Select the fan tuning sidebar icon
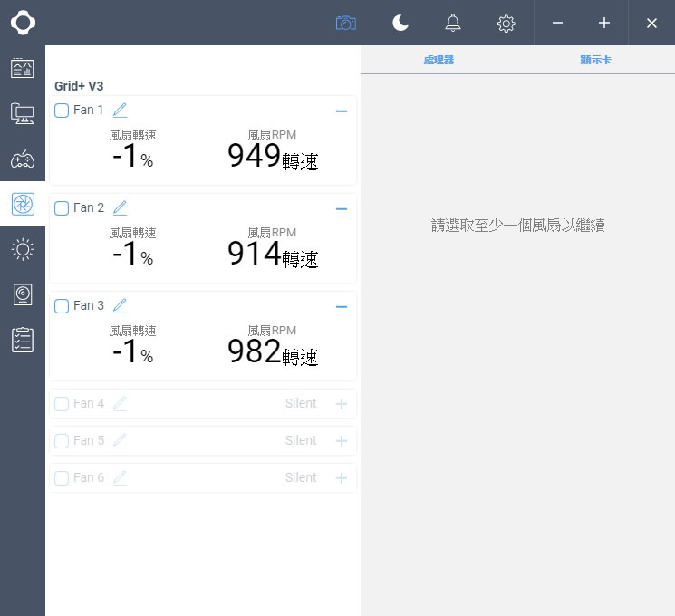The width and height of the screenshot is (675, 616). 23,204
